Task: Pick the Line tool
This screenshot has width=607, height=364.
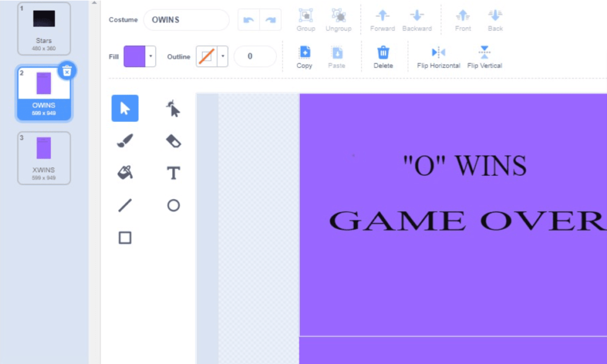Action: point(124,204)
